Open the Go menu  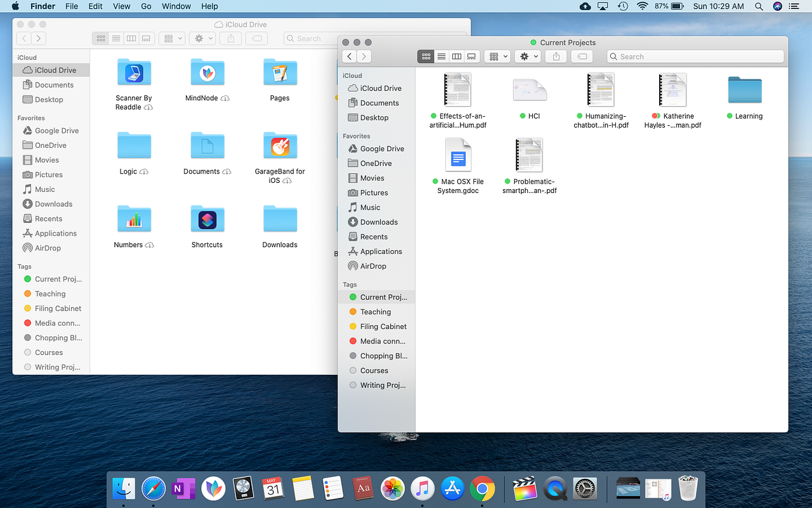coord(146,6)
